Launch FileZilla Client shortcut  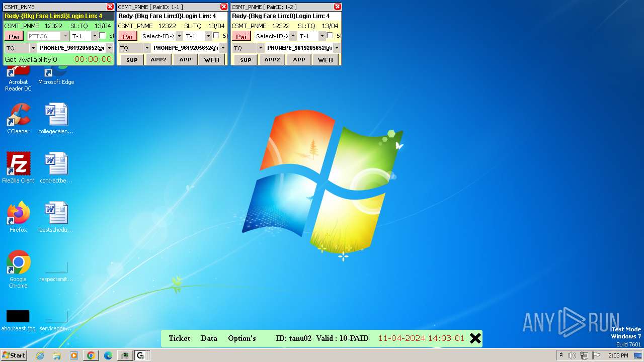coord(18,167)
